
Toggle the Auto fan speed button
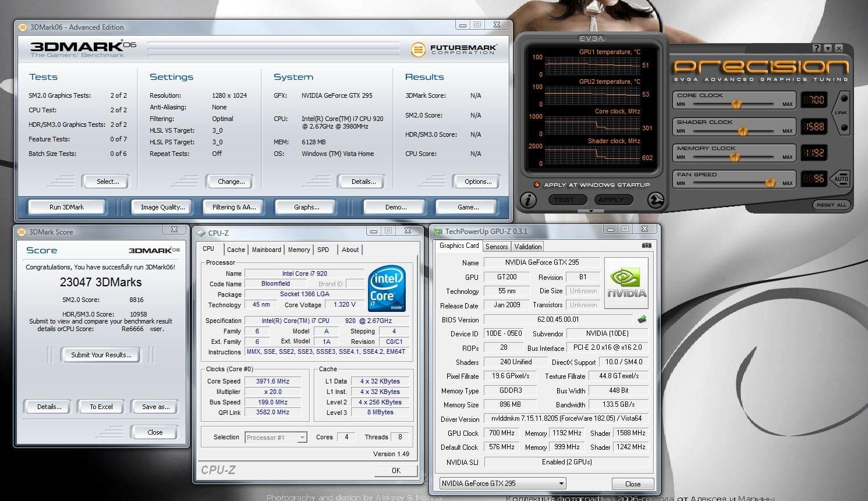click(x=840, y=179)
